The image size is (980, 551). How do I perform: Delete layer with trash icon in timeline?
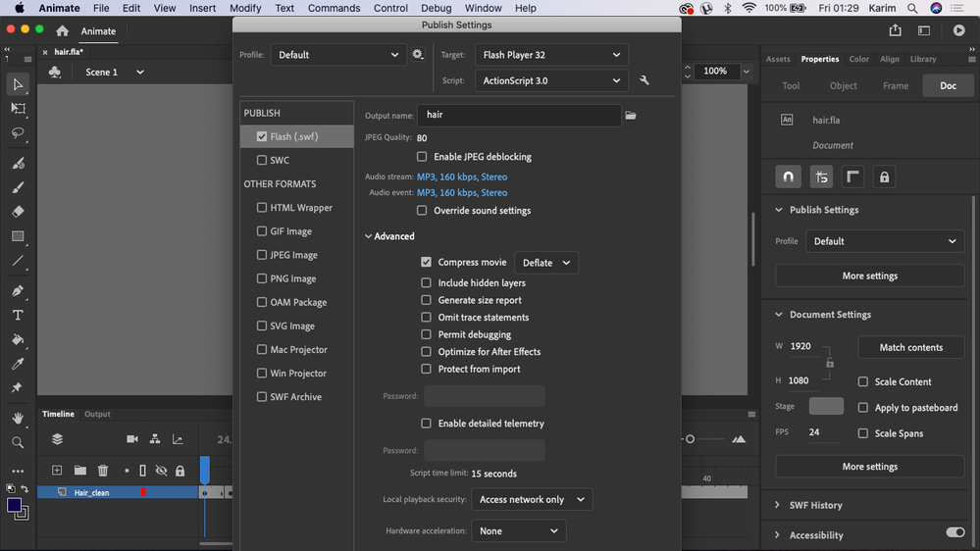coord(103,471)
